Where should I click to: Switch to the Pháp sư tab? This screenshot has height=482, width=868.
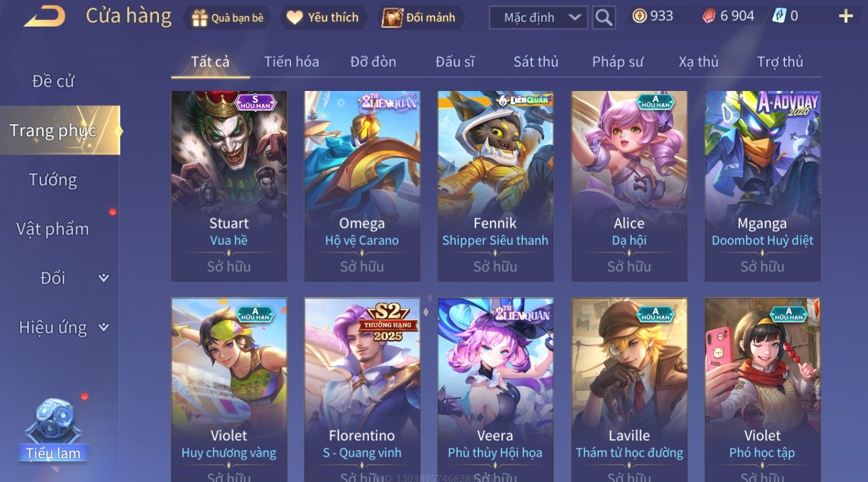click(x=617, y=62)
